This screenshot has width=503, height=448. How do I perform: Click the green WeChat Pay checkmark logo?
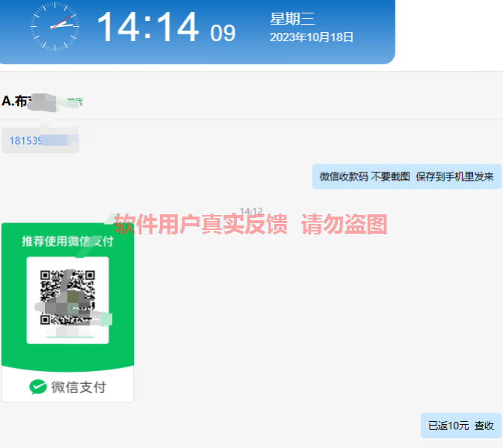pos(38,387)
